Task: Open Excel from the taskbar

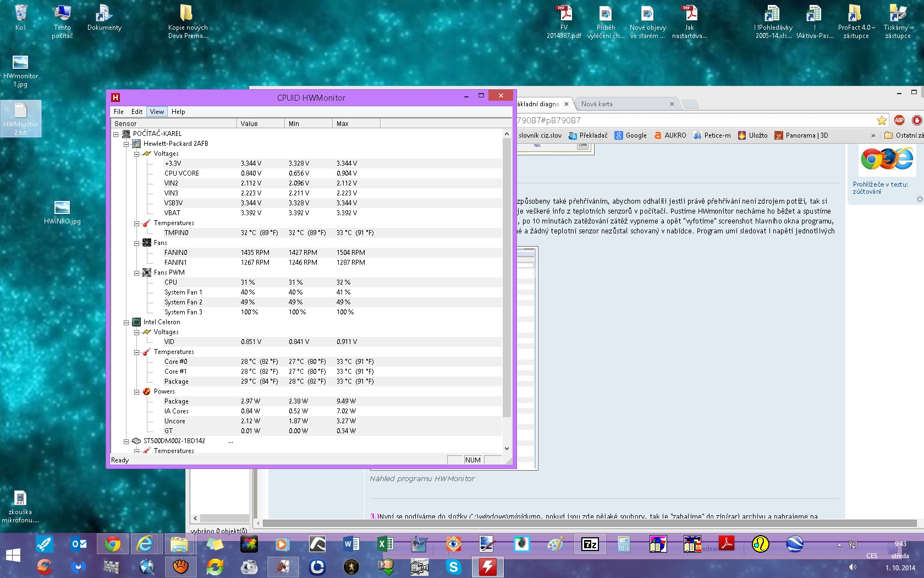Action: pos(385,544)
